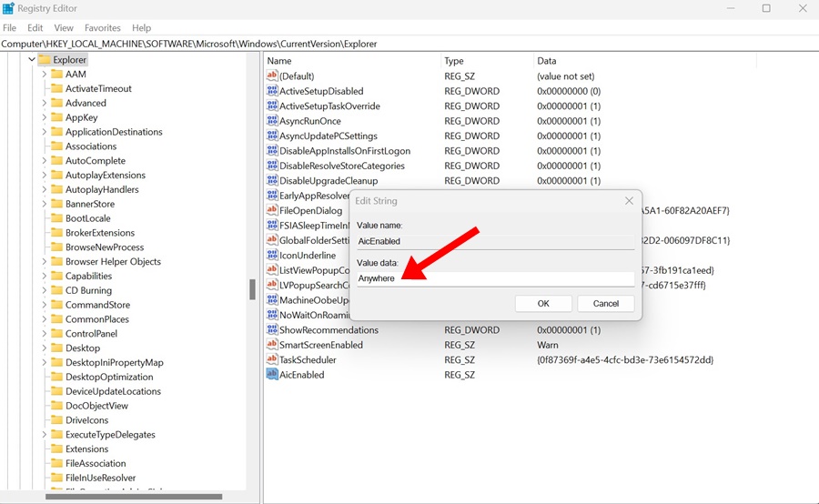Expand the Advanced key
Screen dimensions: 819x504
coord(45,103)
